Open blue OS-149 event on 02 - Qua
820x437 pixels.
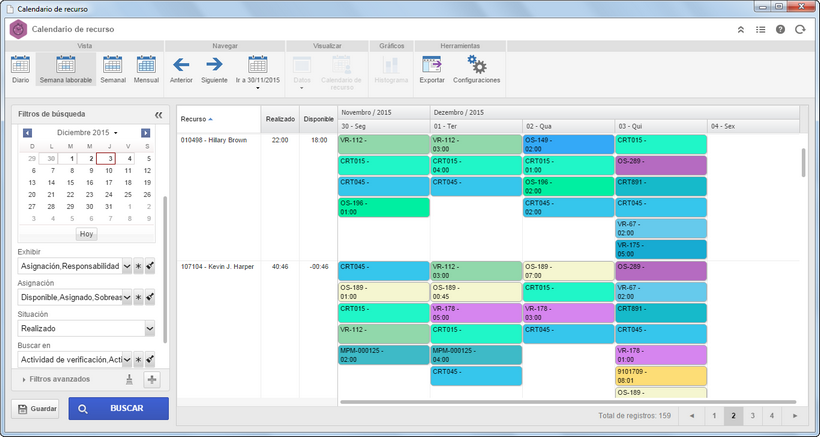pyautogui.click(x=568, y=144)
